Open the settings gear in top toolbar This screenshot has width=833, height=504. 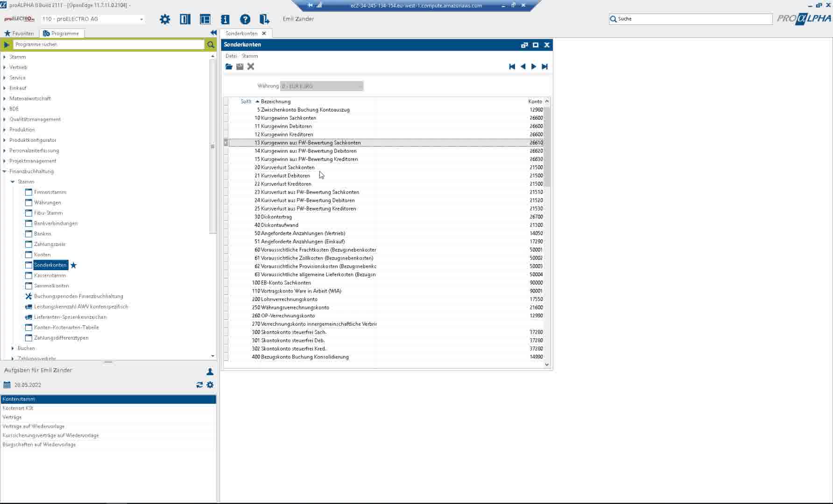(165, 19)
